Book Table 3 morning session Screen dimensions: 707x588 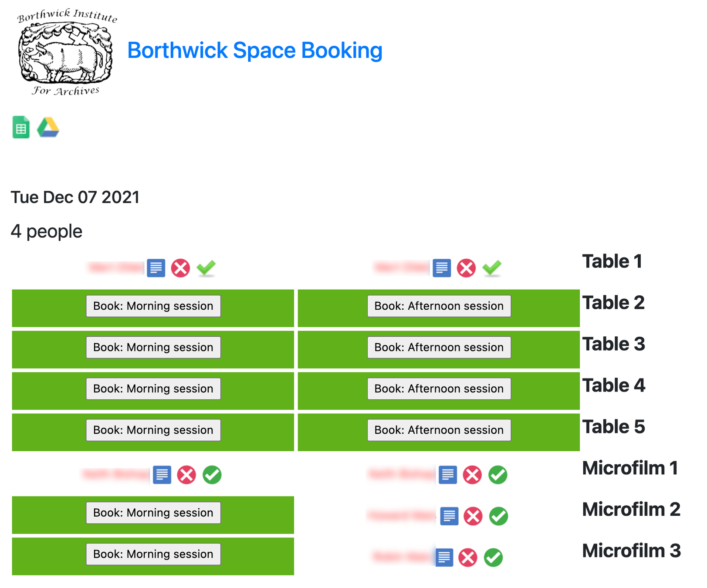tap(153, 348)
